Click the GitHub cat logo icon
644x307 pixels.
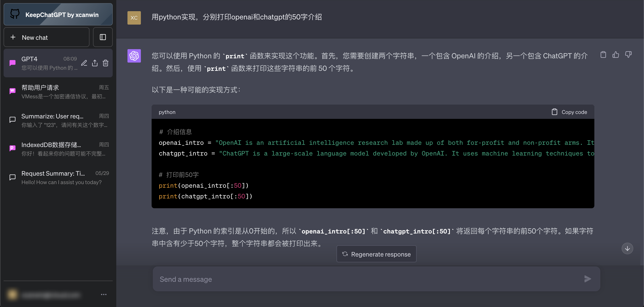click(x=15, y=14)
